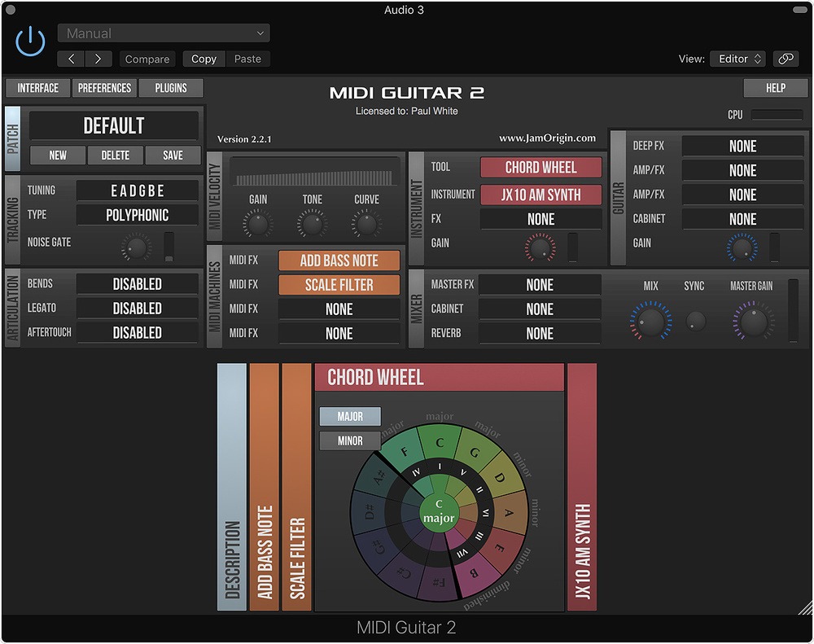
Task: Delete the current patch
Action: pyautogui.click(x=116, y=156)
